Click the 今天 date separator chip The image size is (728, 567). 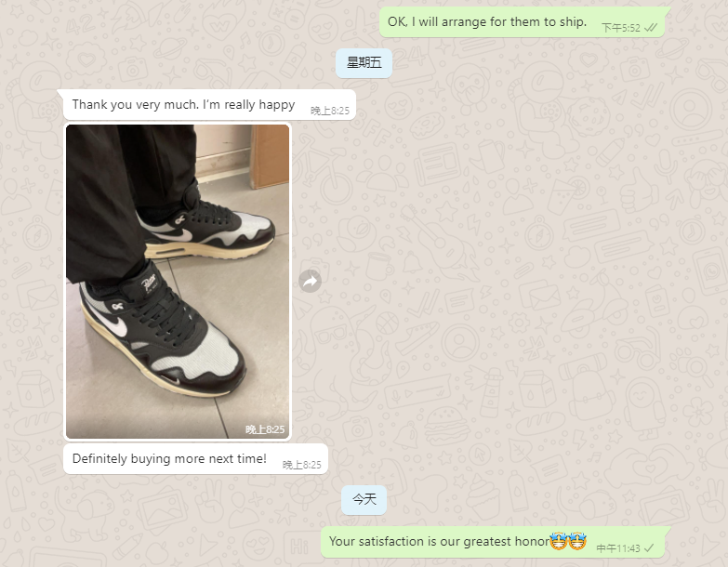pyautogui.click(x=364, y=500)
